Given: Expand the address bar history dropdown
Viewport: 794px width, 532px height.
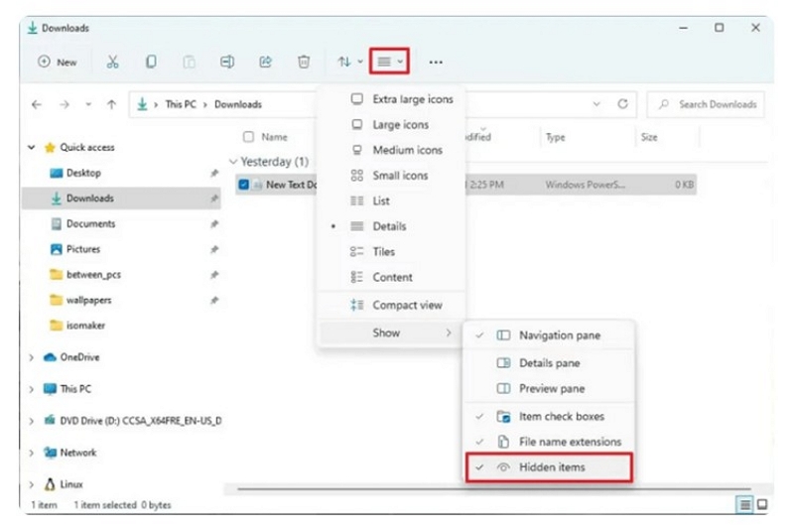Looking at the screenshot, I should [596, 104].
